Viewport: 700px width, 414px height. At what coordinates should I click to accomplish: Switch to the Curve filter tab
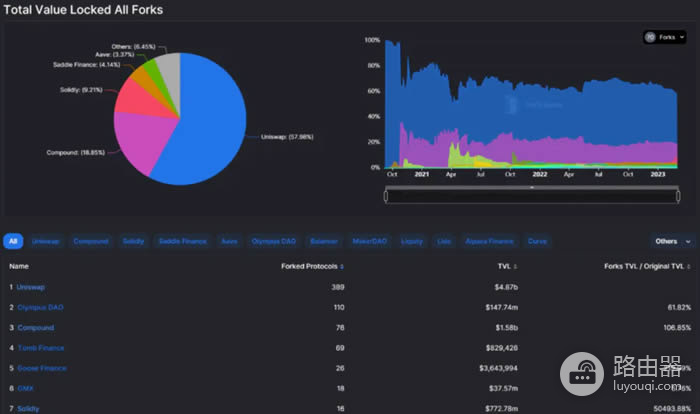point(537,241)
